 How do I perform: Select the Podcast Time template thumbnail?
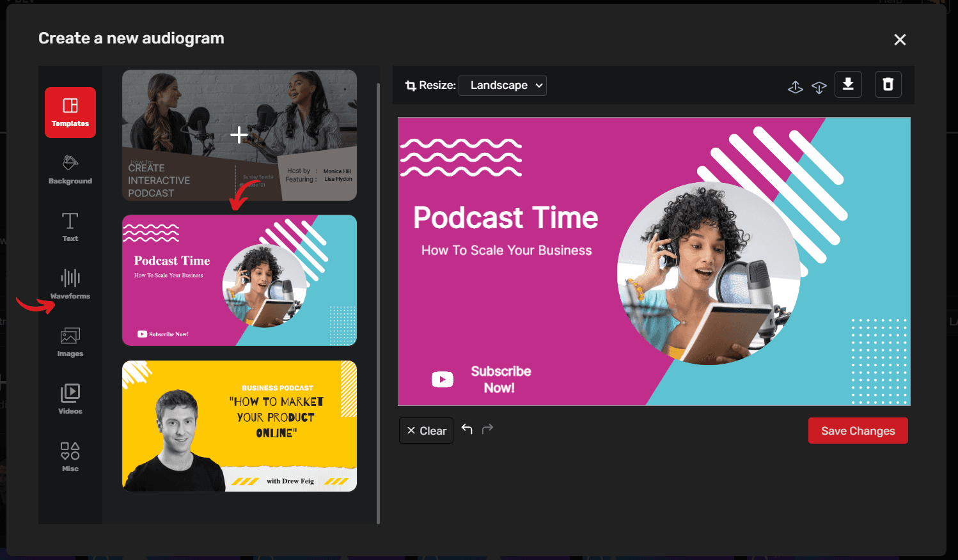[x=239, y=280]
